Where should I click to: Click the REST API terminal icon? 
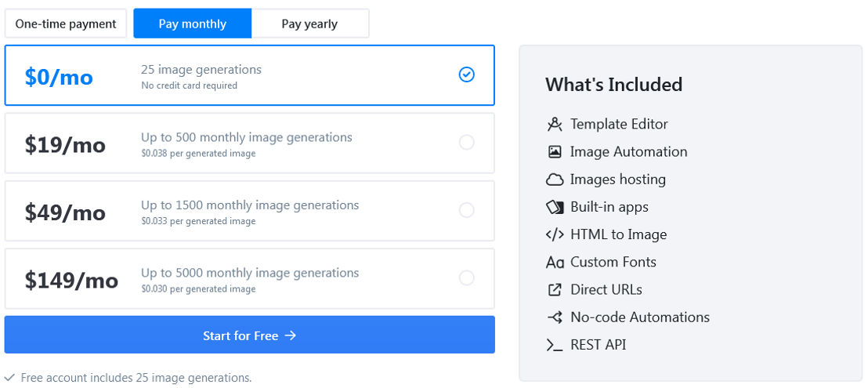(555, 345)
